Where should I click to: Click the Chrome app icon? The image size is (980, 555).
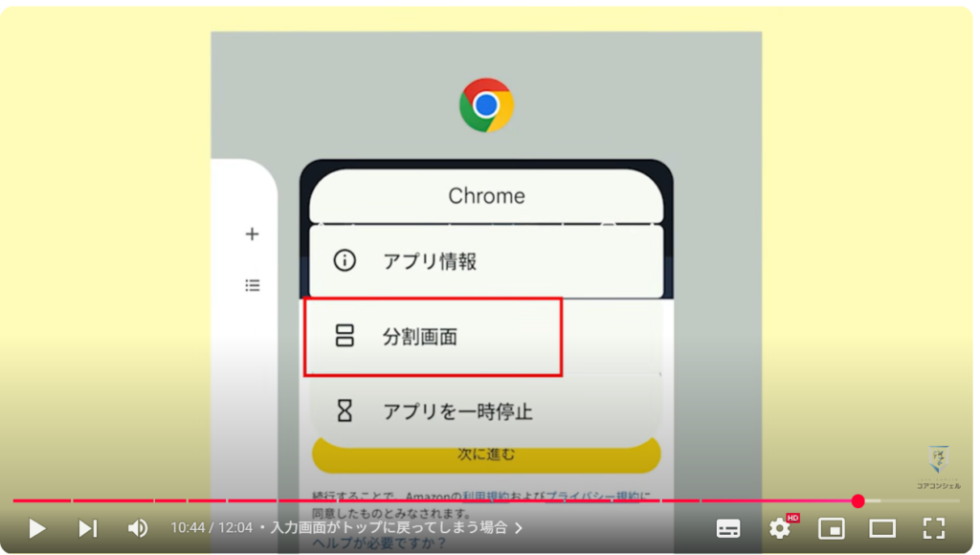[x=486, y=105]
